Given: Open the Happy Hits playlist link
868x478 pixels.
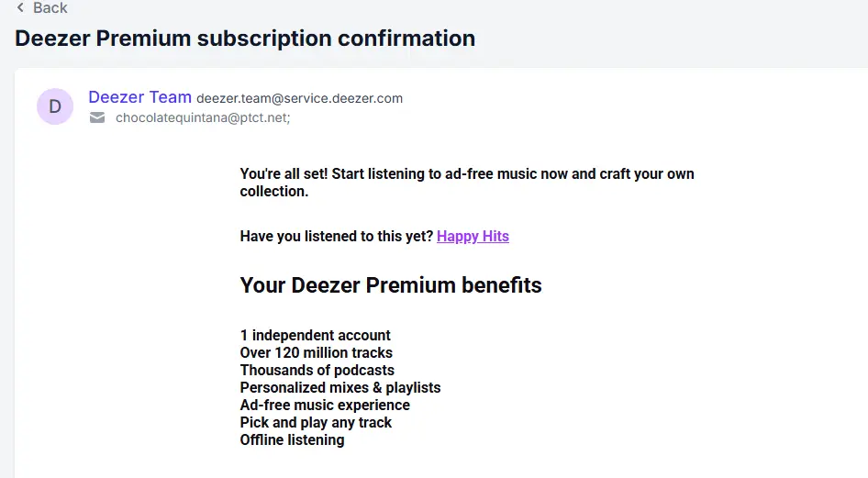Looking at the screenshot, I should 473,236.
